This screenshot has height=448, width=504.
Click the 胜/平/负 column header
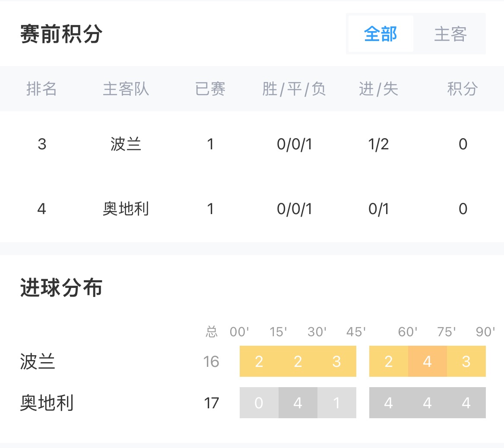coord(294,89)
